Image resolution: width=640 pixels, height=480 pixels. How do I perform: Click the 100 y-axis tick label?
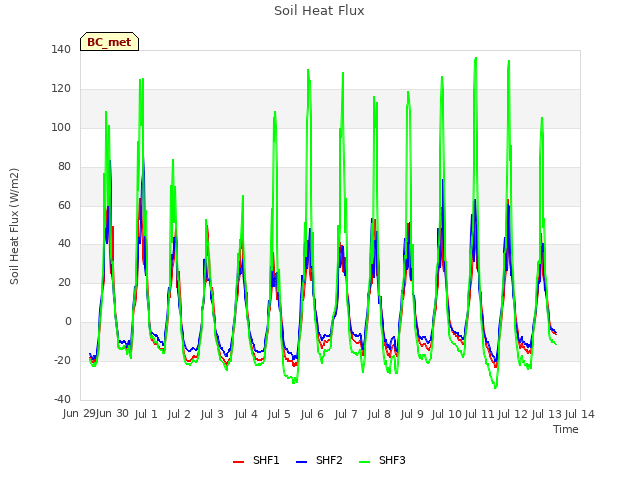pyautogui.click(x=61, y=127)
